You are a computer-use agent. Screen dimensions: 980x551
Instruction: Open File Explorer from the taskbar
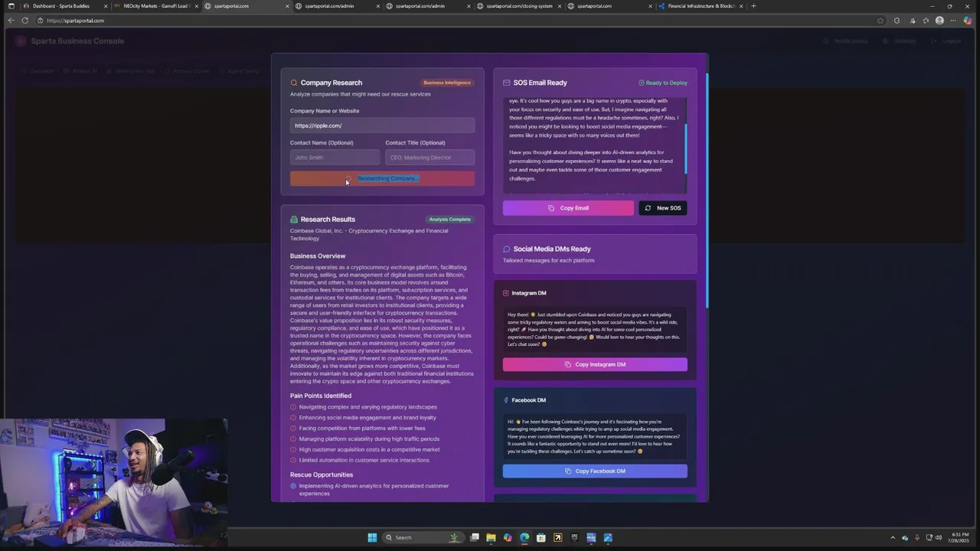point(491,537)
